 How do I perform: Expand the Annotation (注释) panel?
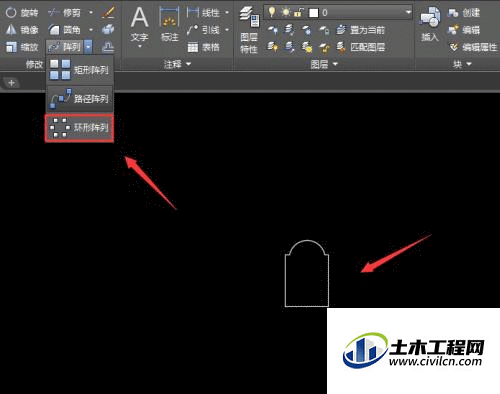pos(178,64)
